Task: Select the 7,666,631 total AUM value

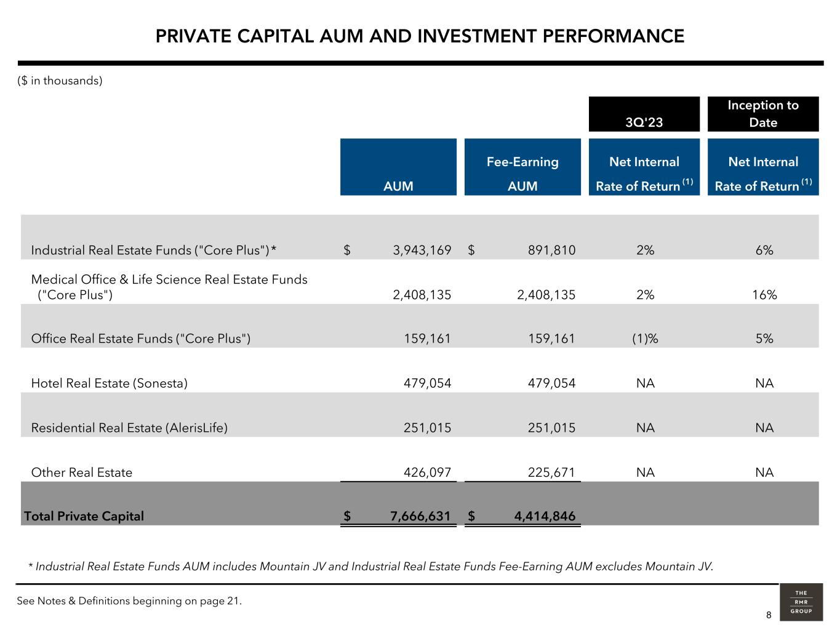Action: coord(420,516)
